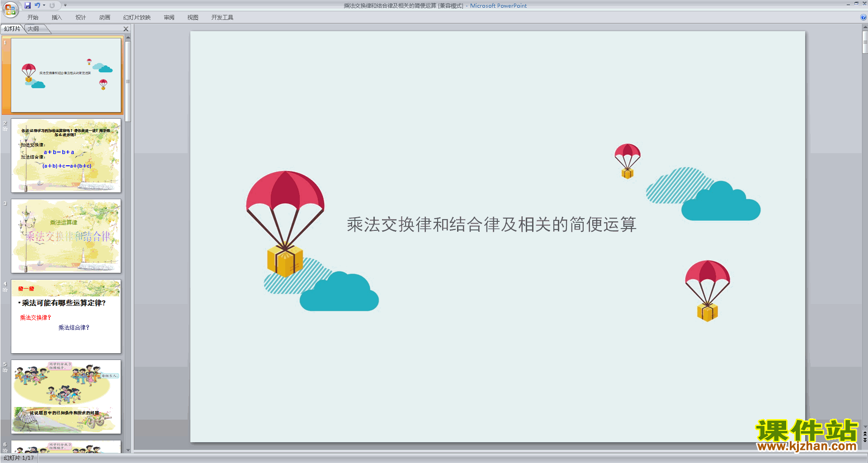Select slide 5 thumbnail with children cartoon
Screen dimensions: 868x463
click(66, 397)
